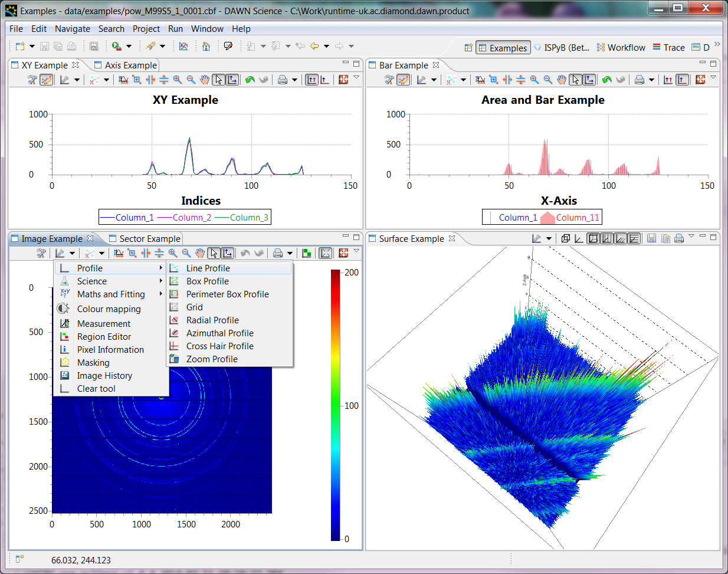Click the home icon in main toolbar
This screenshot has height=574, width=728.
[206, 46]
